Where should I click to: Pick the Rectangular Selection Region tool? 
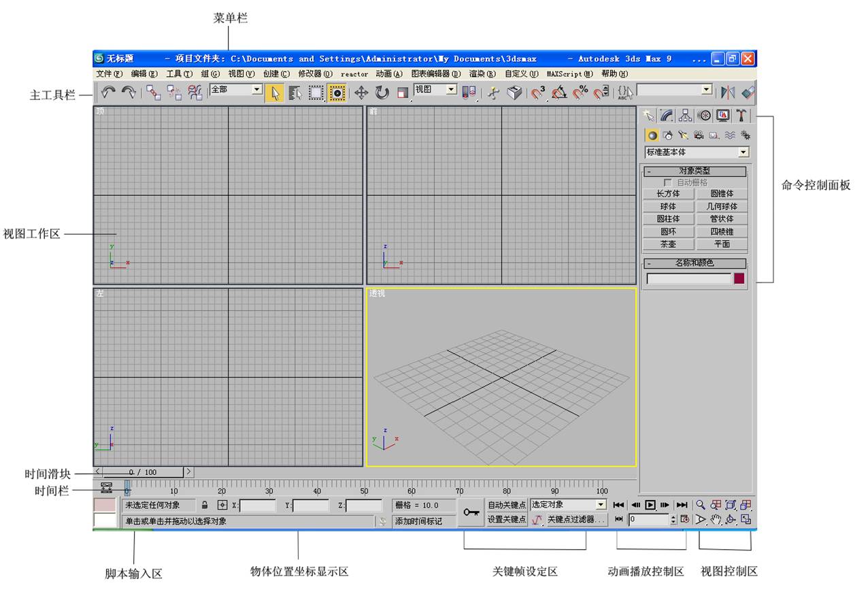[x=316, y=93]
